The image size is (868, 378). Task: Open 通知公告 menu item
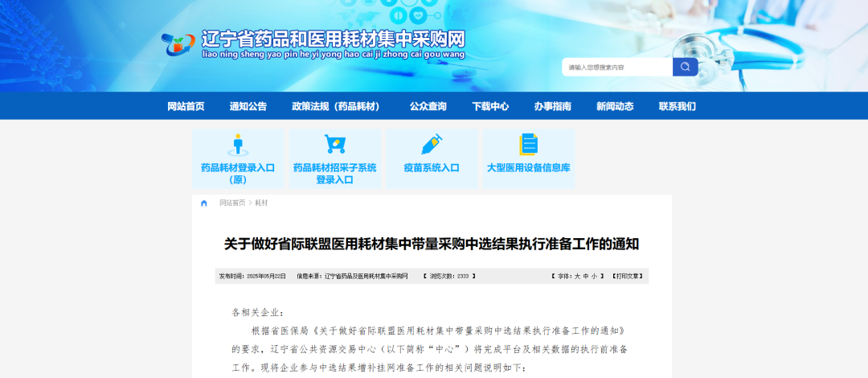(248, 106)
